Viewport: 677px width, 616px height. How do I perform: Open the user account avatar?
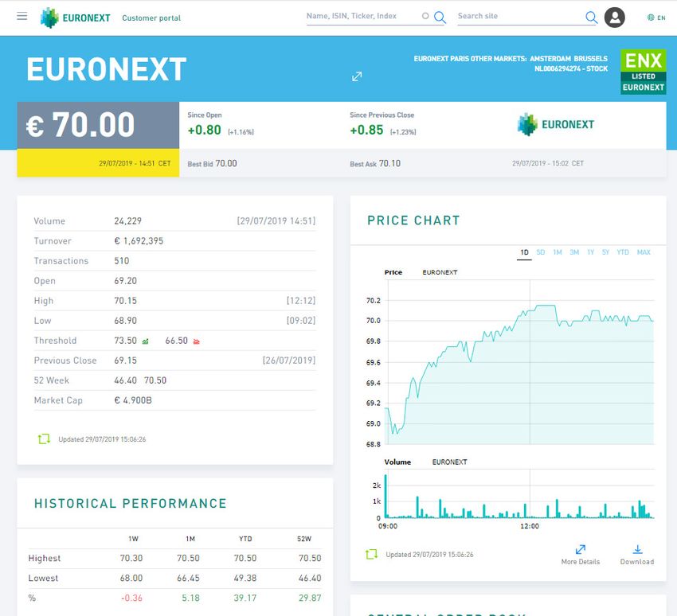coord(614,18)
